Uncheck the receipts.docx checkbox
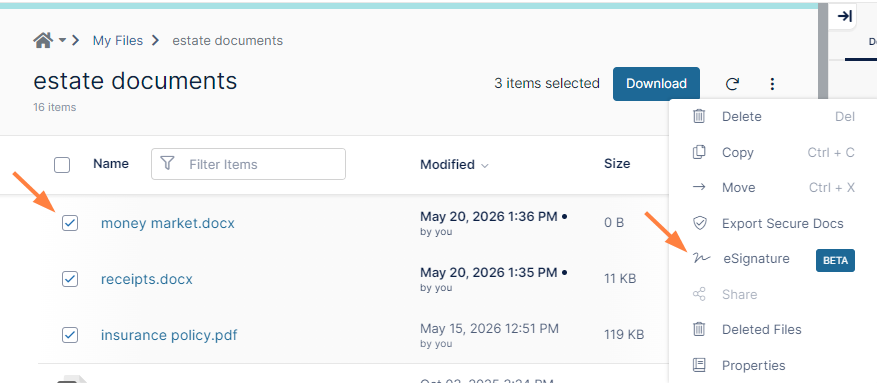877x383 pixels. click(x=70, y=278)
